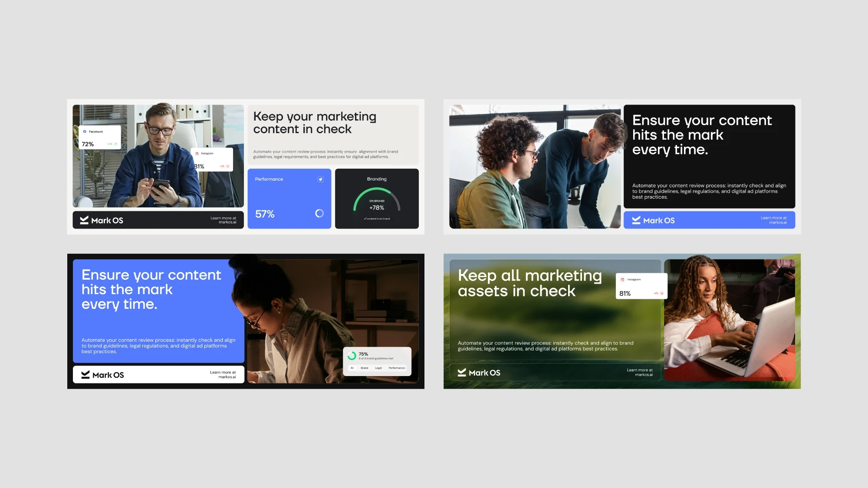Click 'Learn more at markos.ai' on white bar
Screen dimensions: 868x488
223,375
